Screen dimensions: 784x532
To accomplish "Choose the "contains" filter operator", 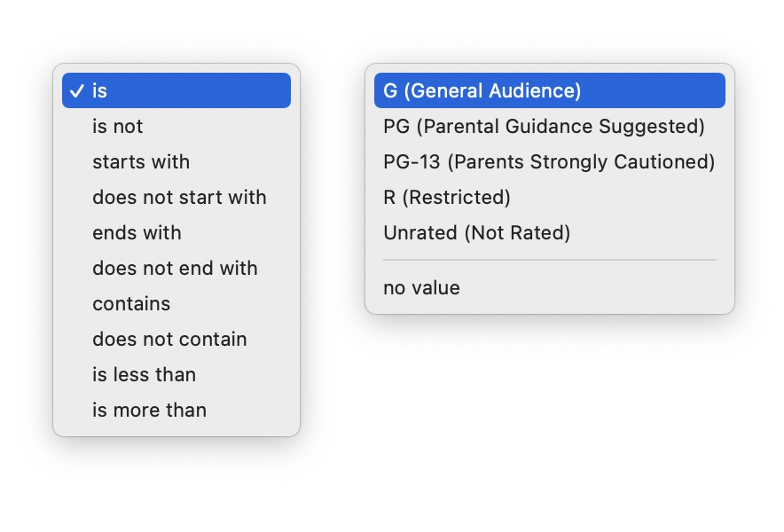I will [x=131, y=303].
